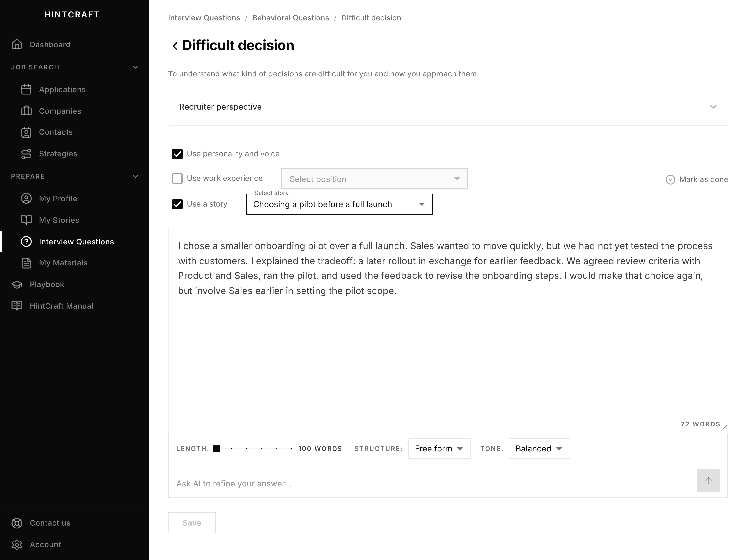This screenshot has width=747, height=560.
Task: Click inside the answer text area
Action: pyautogui.click(x=448, y=331)
